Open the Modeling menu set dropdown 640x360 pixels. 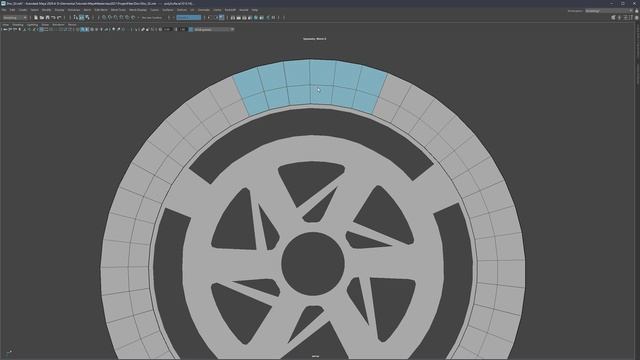[15, 18]
